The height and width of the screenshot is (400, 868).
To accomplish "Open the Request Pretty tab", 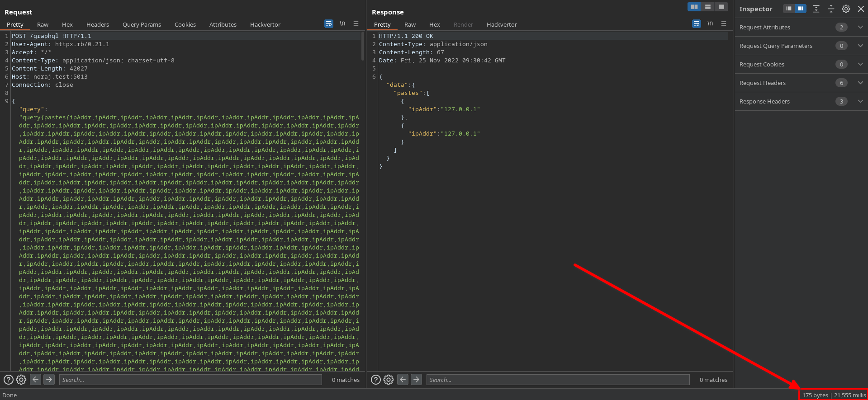I will click(x=15, y=24).
